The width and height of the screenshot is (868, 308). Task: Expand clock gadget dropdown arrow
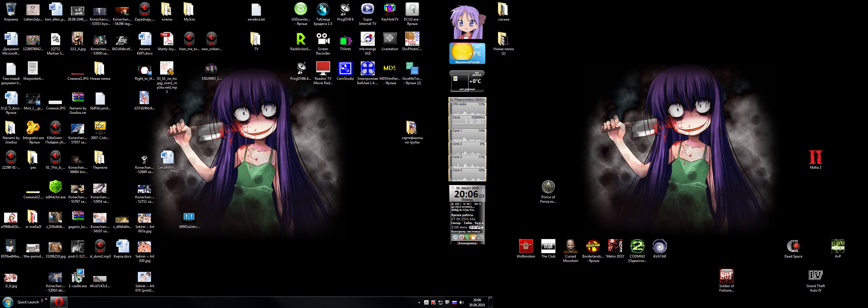(x=484, y=188)
